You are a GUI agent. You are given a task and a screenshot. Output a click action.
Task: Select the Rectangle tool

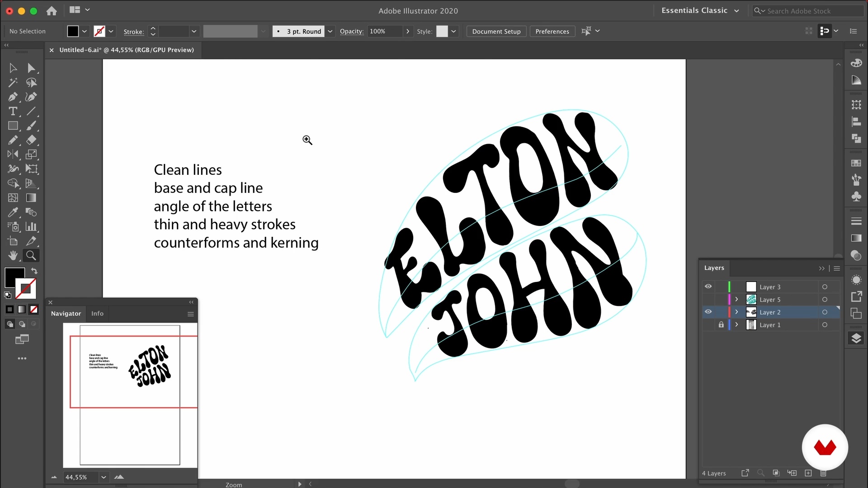(x=13, y=126)
